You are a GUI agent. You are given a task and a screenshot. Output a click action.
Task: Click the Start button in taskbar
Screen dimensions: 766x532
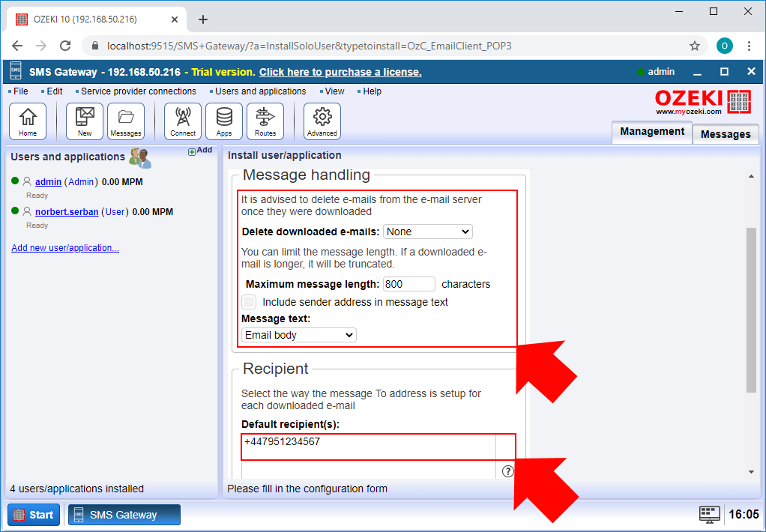pyautogui.click(x=34, y=515)
